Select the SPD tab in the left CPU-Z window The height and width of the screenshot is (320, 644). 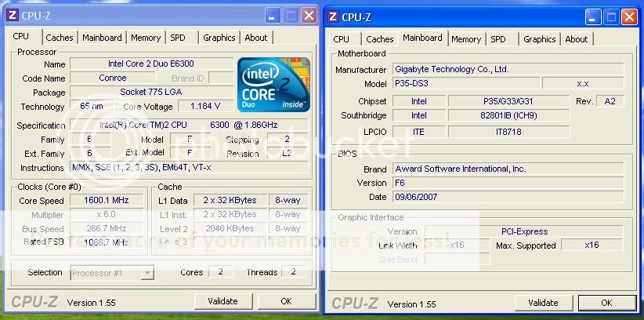click(178, 38)
